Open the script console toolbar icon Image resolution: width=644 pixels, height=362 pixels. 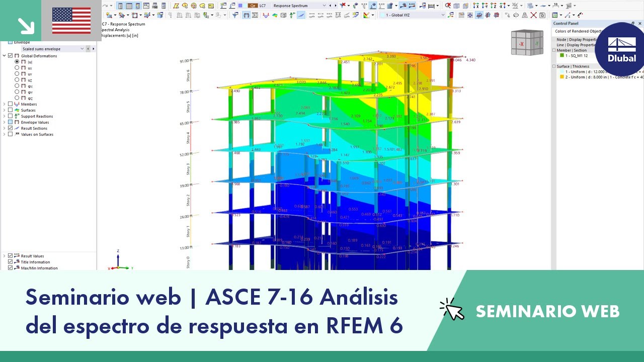[x=146, y=6]
